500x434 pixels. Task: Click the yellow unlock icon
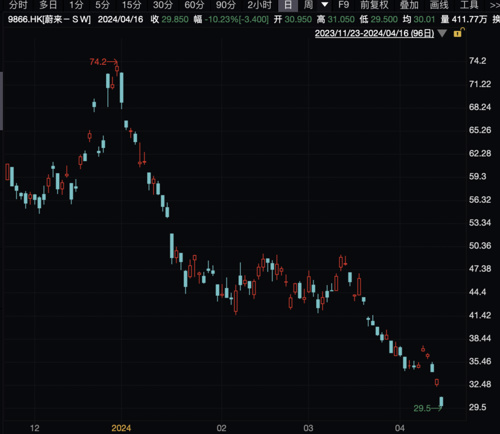459,33
